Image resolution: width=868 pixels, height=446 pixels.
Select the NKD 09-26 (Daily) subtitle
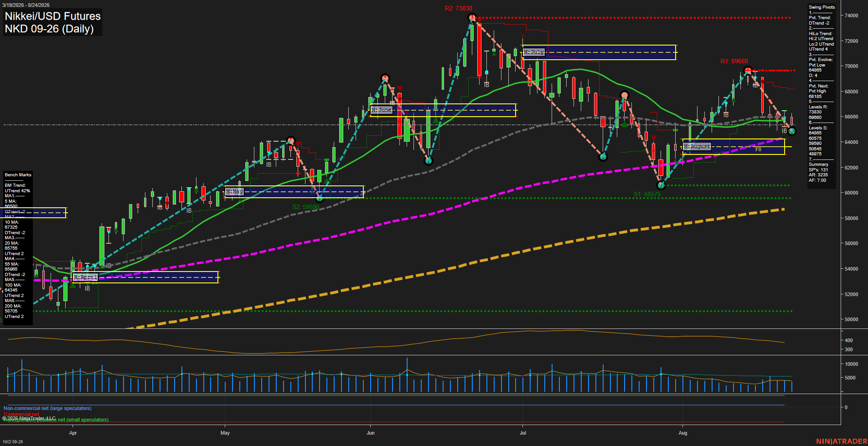click(x=49, y=29)
